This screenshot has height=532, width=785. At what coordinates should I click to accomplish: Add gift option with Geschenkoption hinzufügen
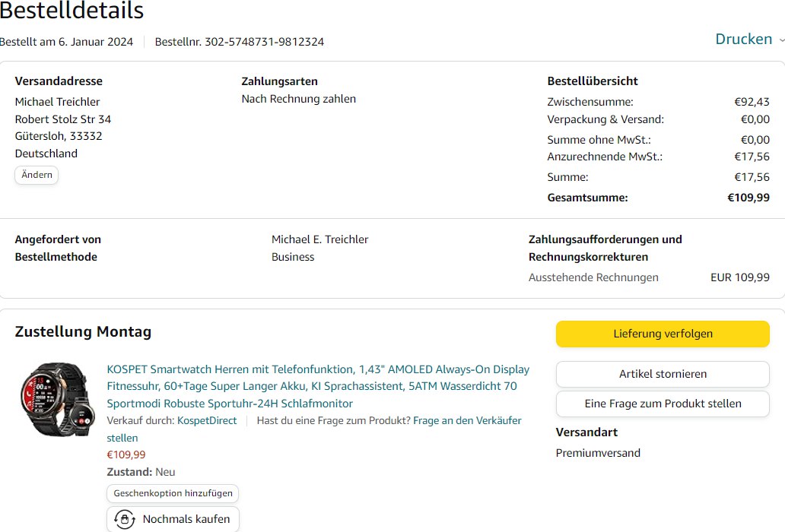click(173, 493)
